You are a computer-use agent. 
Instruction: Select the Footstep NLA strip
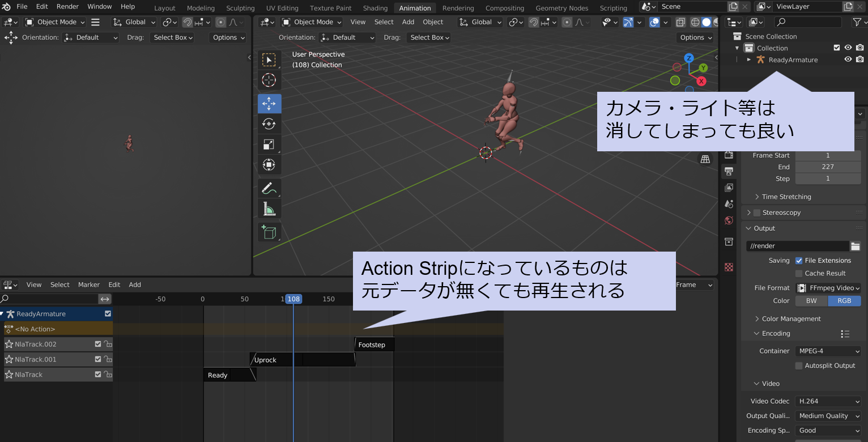374,345
